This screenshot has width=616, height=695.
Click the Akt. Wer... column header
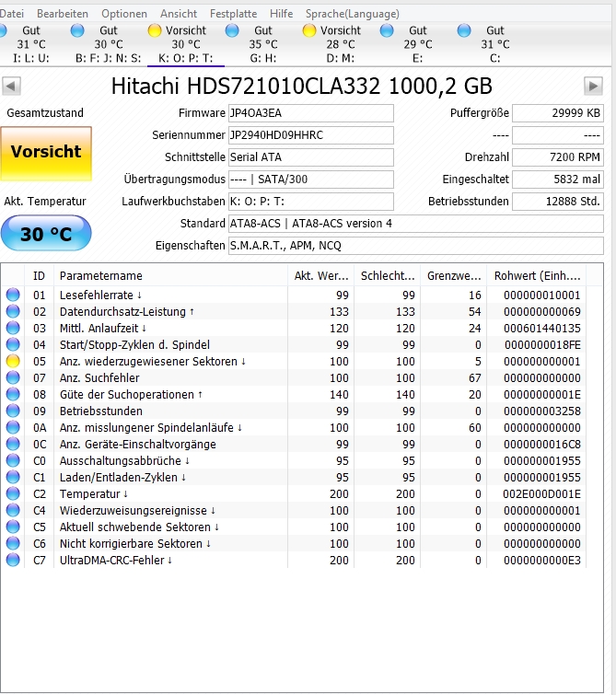tap(321, 275)
